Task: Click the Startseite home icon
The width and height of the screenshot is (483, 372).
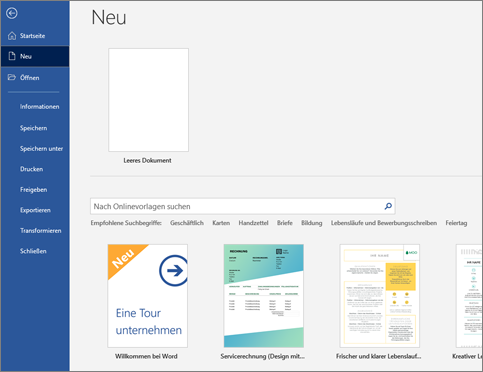Action: point(12,36)
